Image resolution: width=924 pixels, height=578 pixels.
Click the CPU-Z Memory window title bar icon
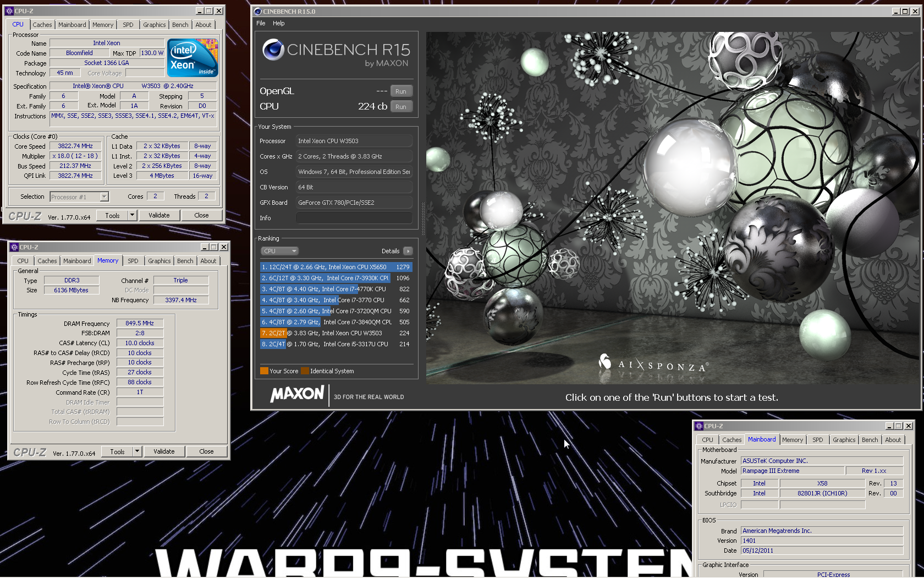(x=14, y=247)
